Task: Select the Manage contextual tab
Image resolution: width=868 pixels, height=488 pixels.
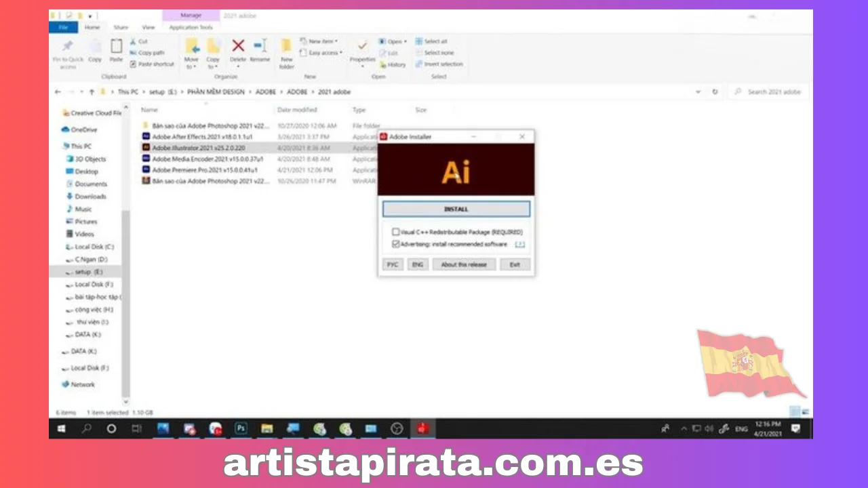Action: (x=191, y=15)
